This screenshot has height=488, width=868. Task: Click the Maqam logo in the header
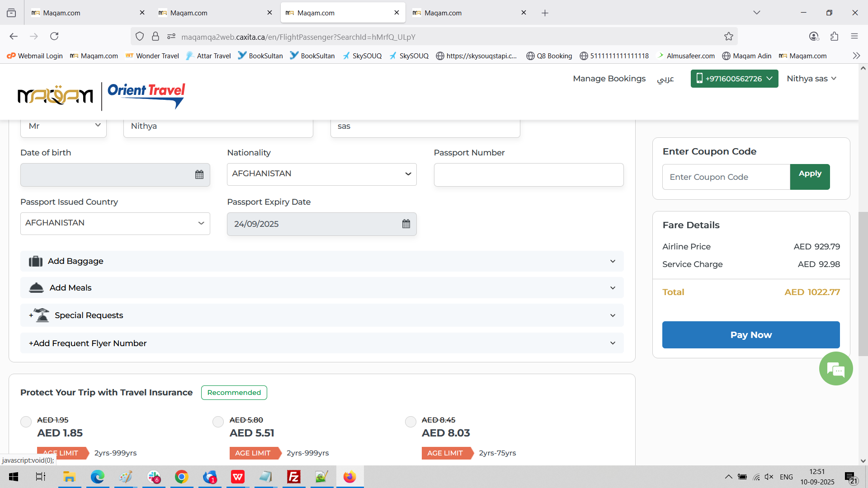point(55,95)
